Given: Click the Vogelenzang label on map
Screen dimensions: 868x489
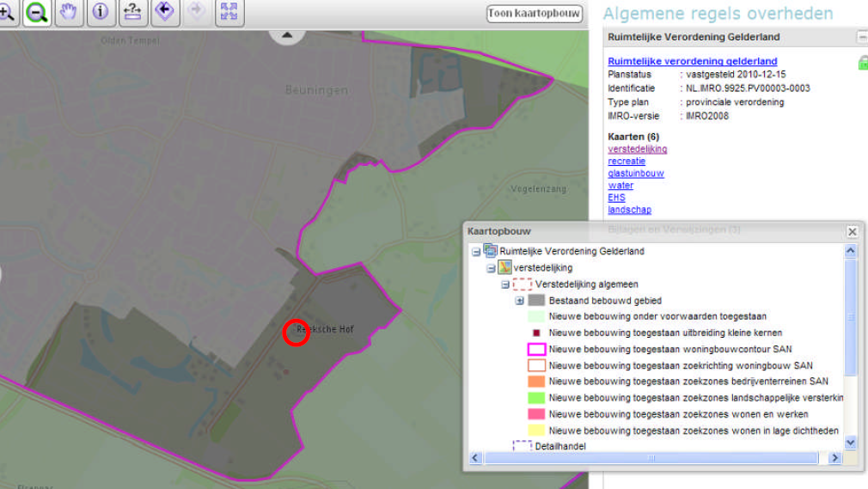Looking at the screenshot, I should coord(538,189).
